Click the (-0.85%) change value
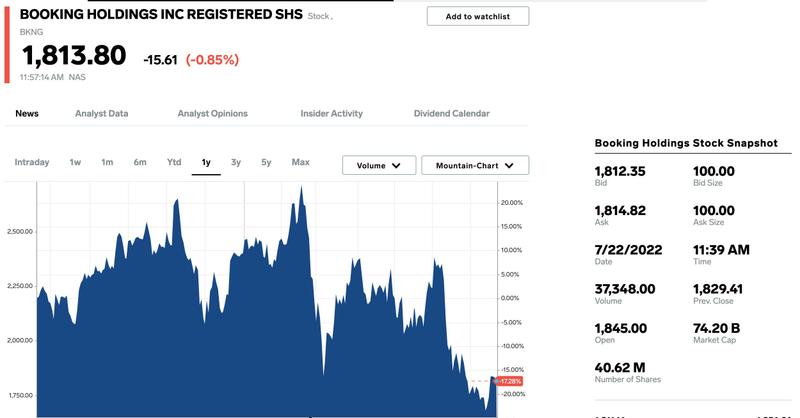This screenshot has width=800, height=418. pyautogui.click(x=212, y=60)
